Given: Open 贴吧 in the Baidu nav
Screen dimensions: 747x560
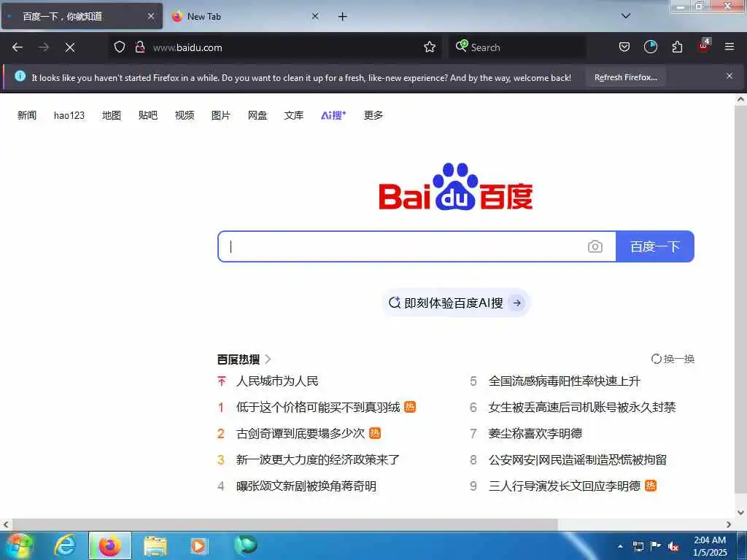Looking at the screenshot, I should (147, 115).
